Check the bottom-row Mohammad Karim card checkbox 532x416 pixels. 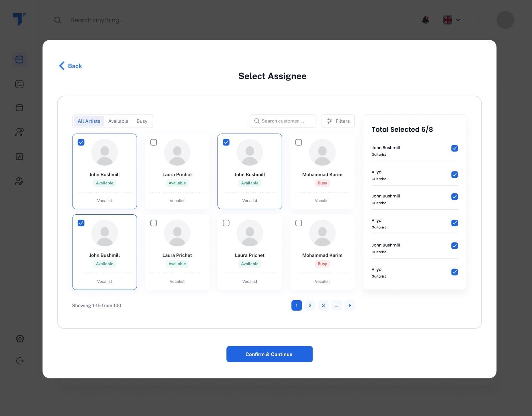(299, 223)
